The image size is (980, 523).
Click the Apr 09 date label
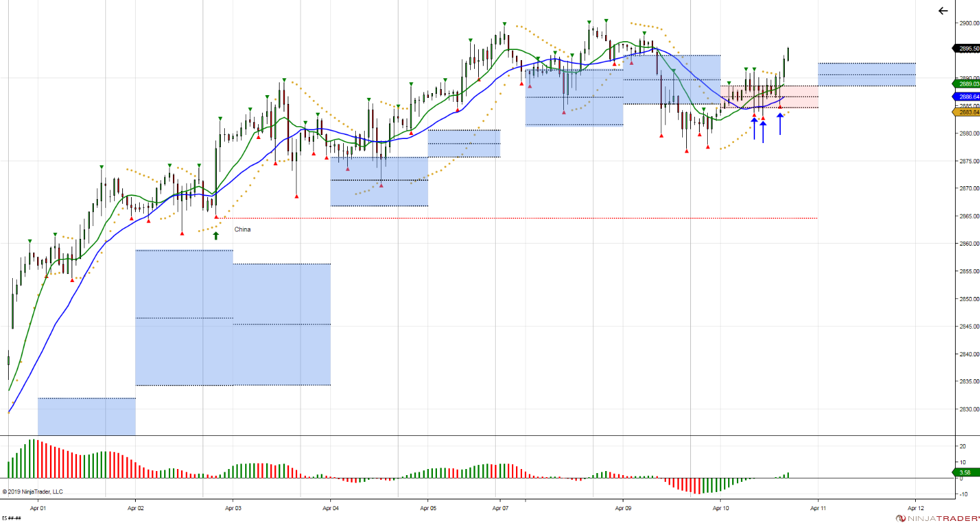(623, 507)
